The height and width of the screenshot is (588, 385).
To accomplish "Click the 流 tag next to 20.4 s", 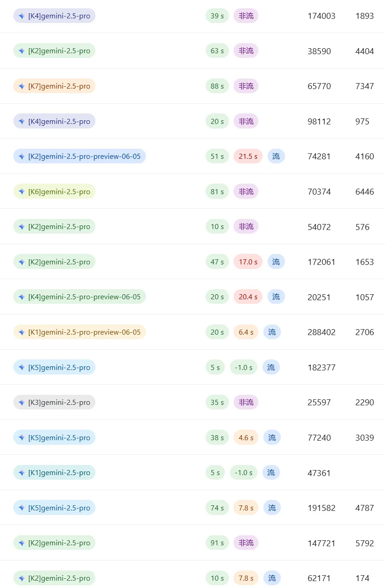I will [276, 297].
